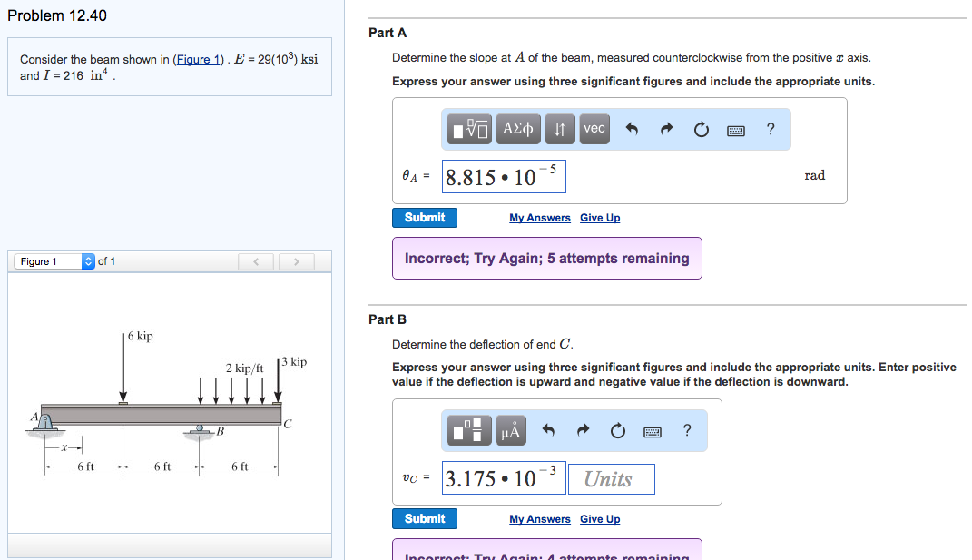Submit the Part B deflection answer
This screenshot has height=560, width=972.
click(x=424, y=518)
